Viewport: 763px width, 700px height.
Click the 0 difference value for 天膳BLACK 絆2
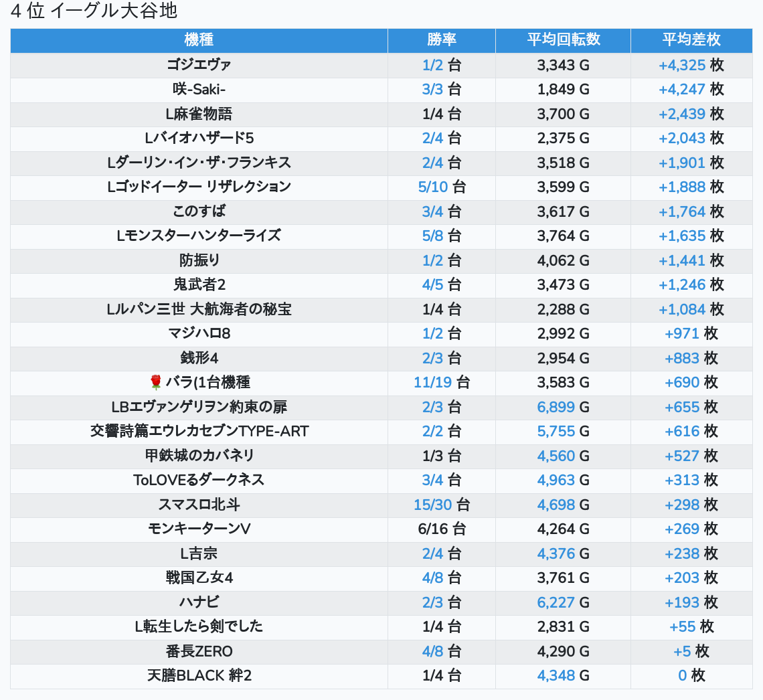682,675
